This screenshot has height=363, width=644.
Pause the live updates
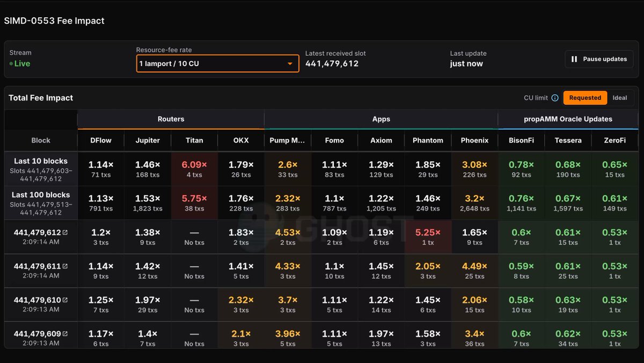coord(599,59)
